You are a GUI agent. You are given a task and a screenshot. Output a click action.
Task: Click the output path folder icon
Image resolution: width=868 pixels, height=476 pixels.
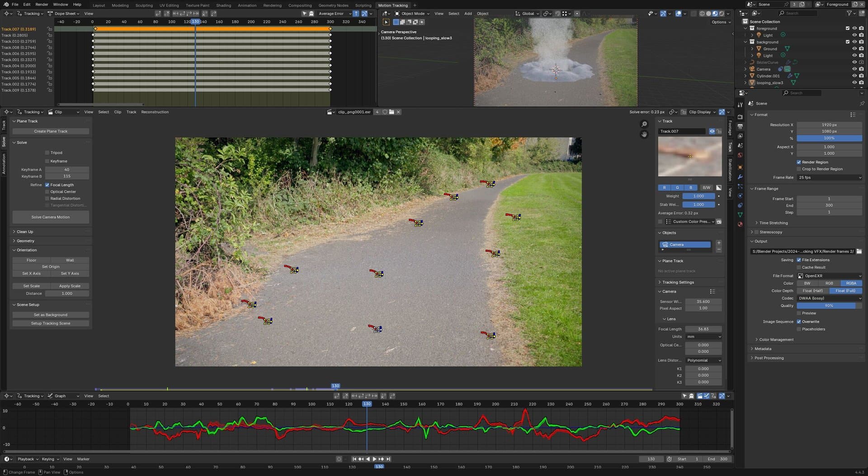pyautogui.click(x=859, y=251)
